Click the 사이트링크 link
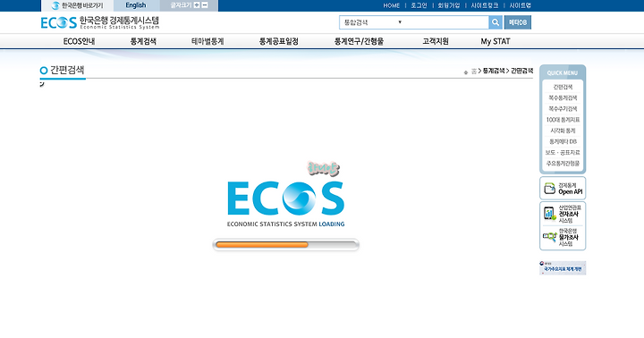 click(485, 5)
